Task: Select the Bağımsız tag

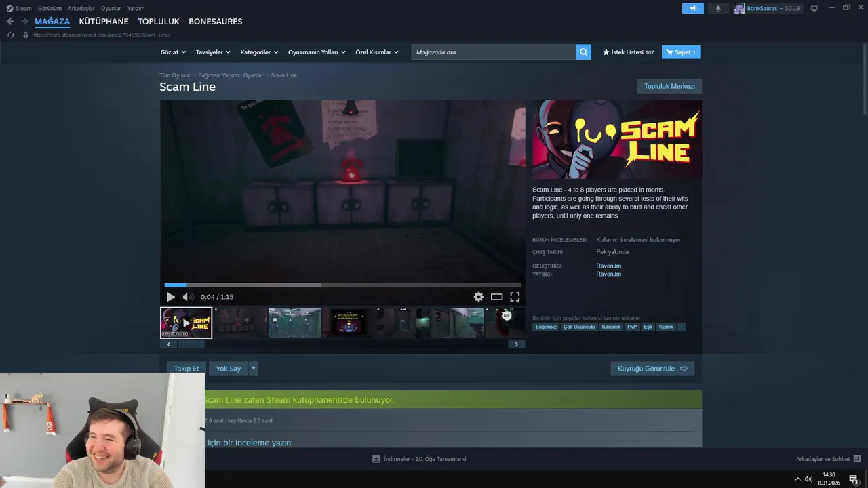Action: (546, 327)
